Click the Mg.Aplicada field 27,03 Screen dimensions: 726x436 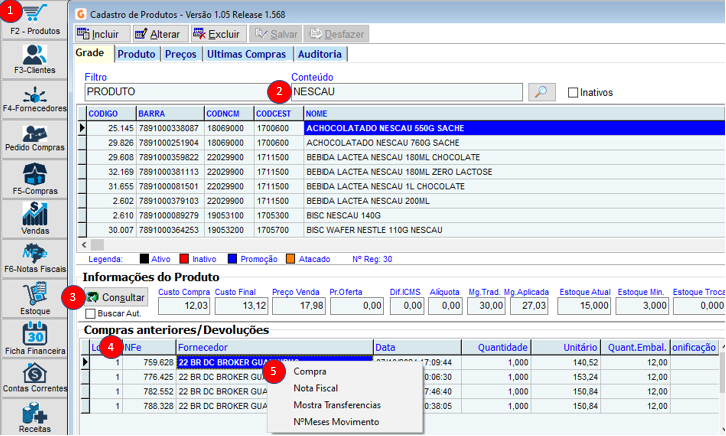(x=529, y=306)
